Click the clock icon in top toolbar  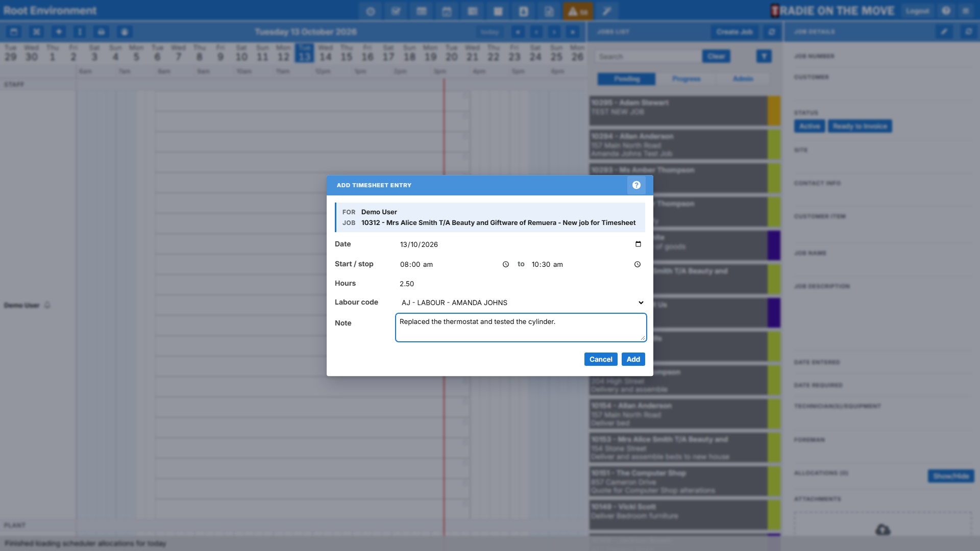tap(371, 11)
